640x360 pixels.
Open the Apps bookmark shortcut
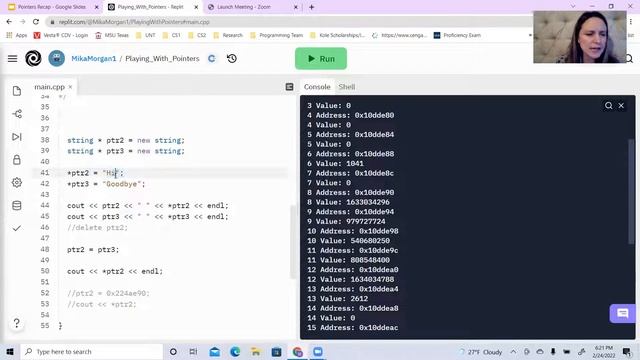17,36
